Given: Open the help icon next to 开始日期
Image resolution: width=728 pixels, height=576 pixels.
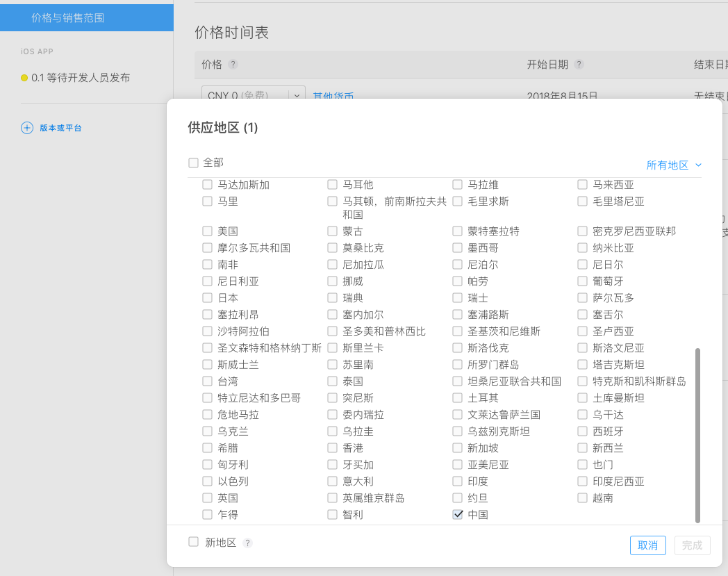Looking at the screenshot, I should (x=579, y=65).
